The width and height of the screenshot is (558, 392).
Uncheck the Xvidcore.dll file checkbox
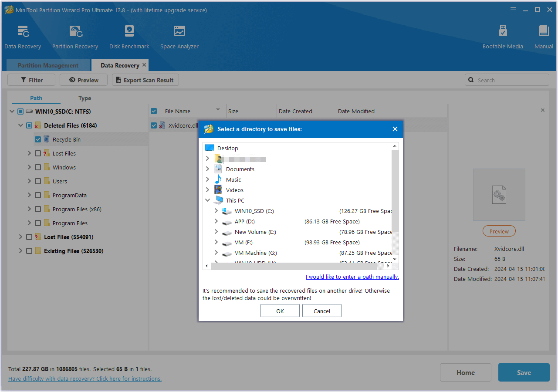(154, 125)
